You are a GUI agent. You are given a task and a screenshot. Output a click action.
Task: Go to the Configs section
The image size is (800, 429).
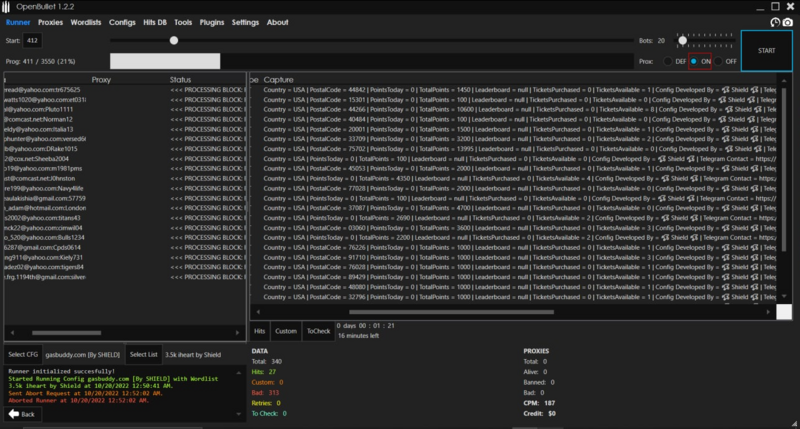point(122,22)
